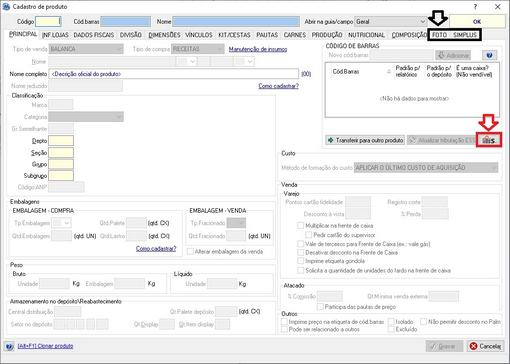This screenshot has width=510, height=364.
Task: Click Atualizar tributação button
Action: coord(442,140)
